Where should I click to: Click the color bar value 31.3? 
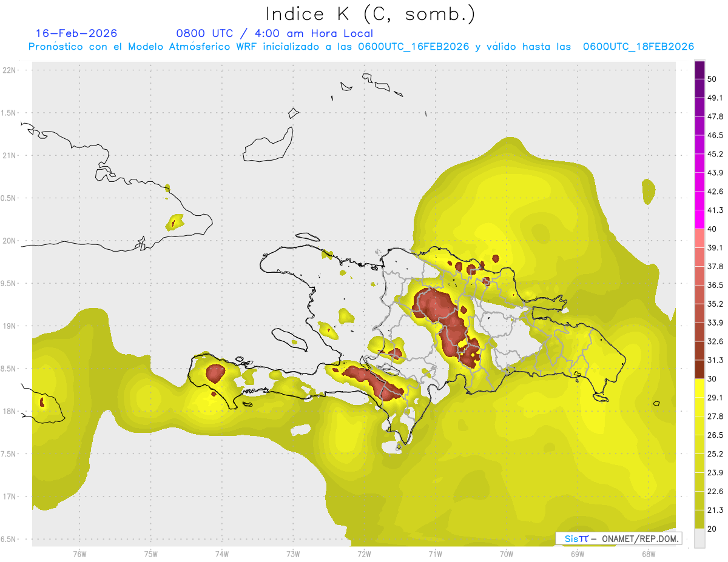coord(715,360)
